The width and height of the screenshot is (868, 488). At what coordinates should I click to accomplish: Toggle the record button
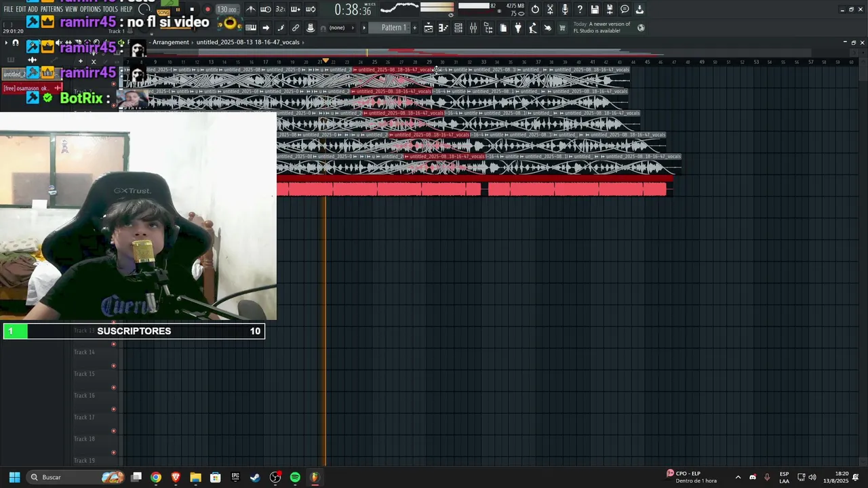coord(208,10)
